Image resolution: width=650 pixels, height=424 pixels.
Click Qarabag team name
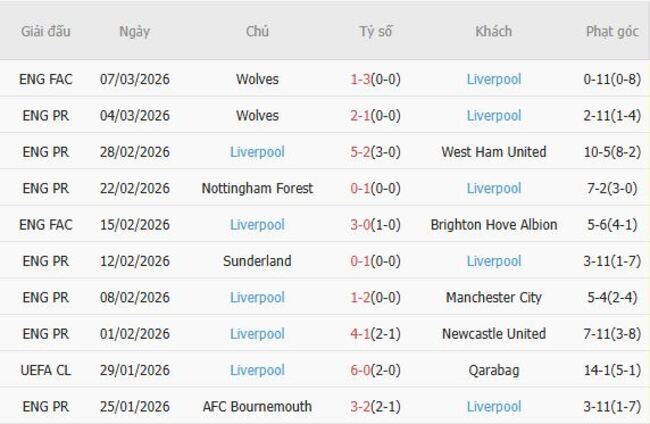coord(494,370)
